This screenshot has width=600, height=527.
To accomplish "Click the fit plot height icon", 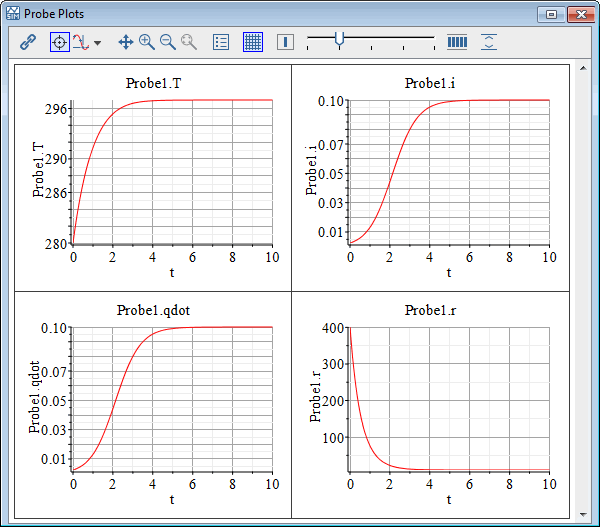I will click(x=488, y=42).
